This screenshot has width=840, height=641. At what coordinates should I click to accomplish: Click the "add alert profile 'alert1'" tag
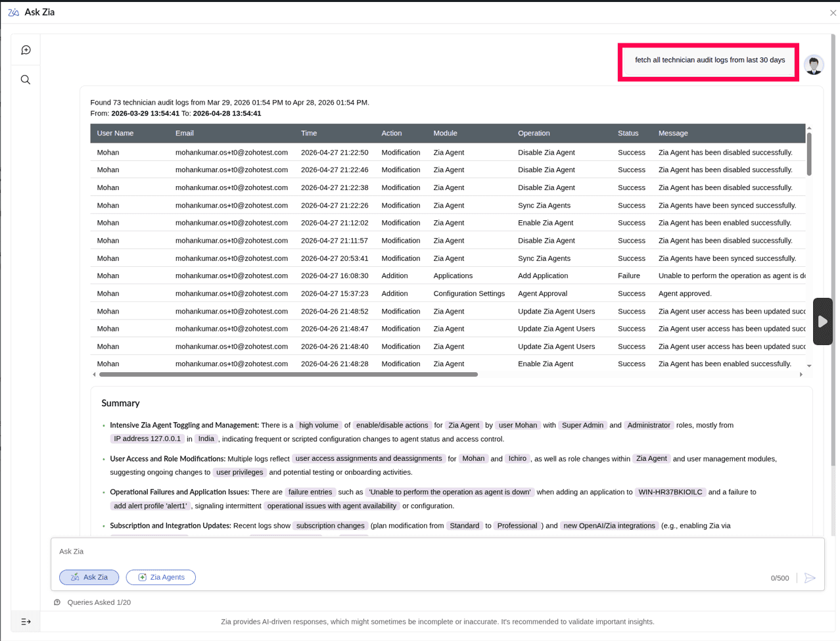(x=151, y=506)
